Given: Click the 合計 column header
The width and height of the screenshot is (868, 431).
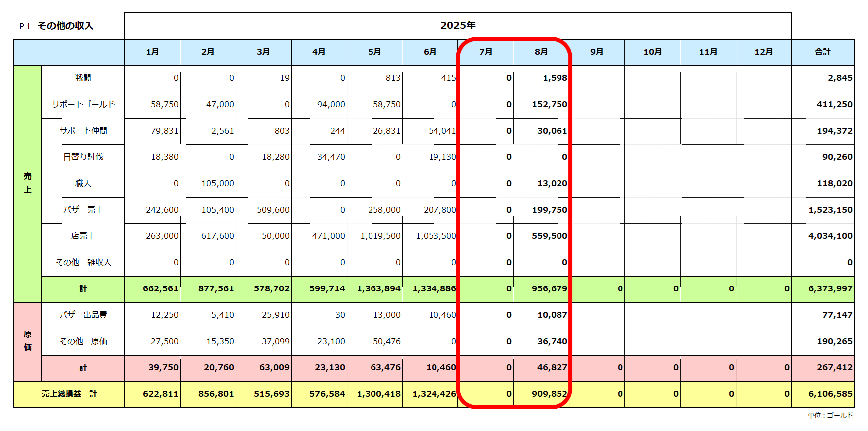Looking at the screenshot, I should 822,52.
